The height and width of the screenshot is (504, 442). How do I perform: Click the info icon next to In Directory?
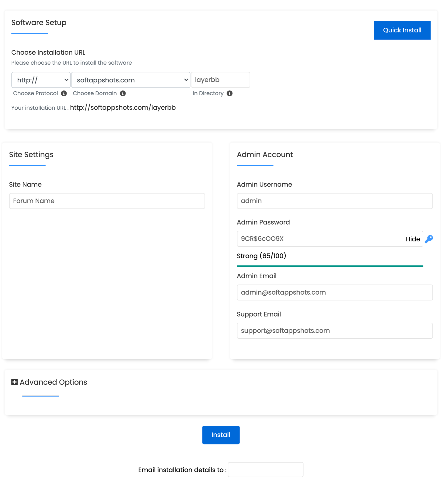click(x=230, y=93)
